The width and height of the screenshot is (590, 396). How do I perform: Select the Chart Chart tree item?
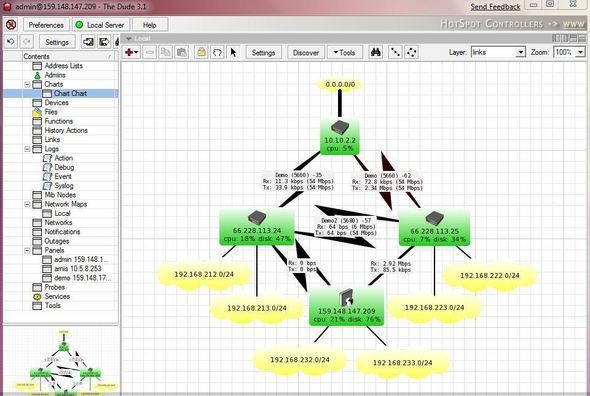point(70,93)
